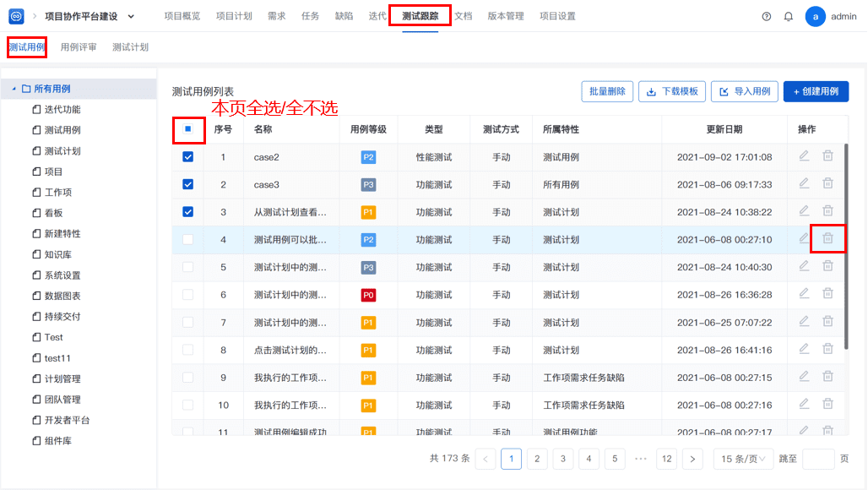
Task: Check the row 8 checkbox
Action: pyautogui.click(x=188, y=350)
